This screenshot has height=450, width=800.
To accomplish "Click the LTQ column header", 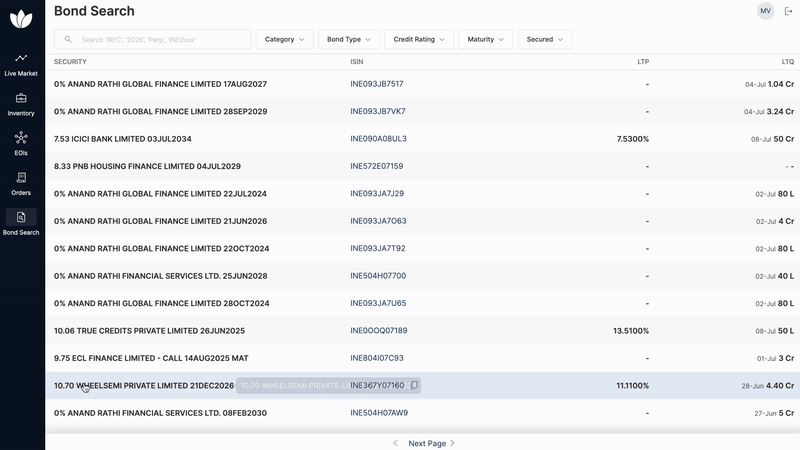I will (788, 62).
